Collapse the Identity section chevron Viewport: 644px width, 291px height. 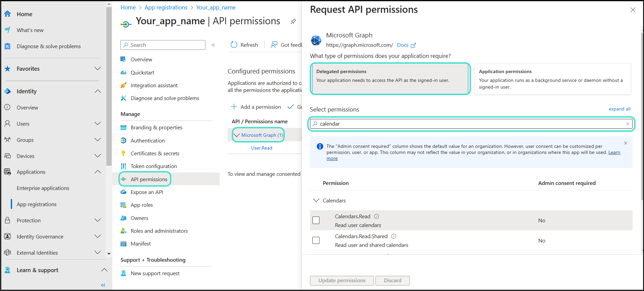(97, 91)
